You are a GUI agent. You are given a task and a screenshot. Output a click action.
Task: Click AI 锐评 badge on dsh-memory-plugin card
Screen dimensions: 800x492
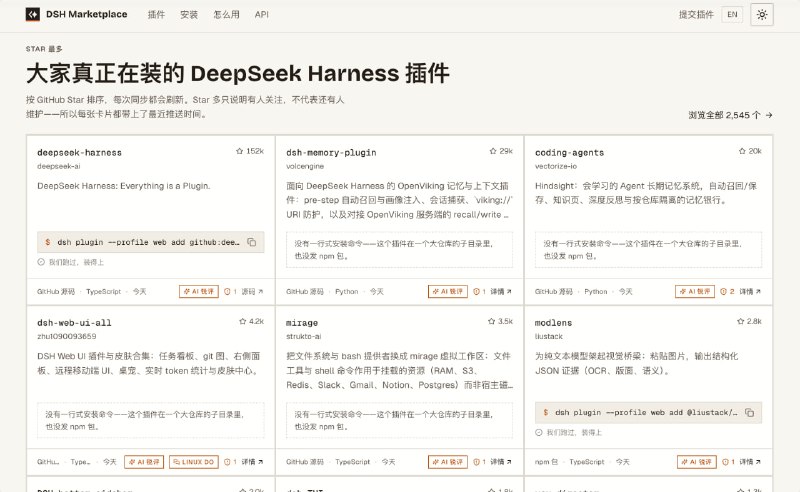click(x=447, y=291)
